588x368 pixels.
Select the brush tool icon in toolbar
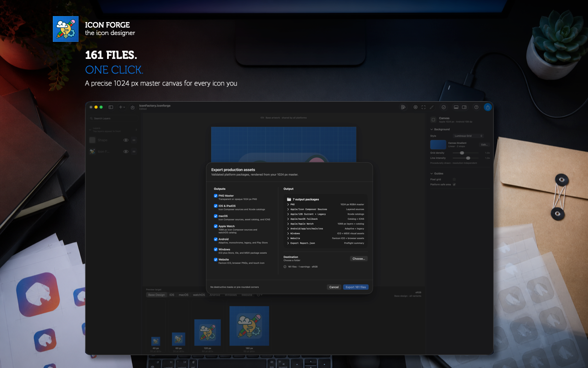tap(431, 107)
